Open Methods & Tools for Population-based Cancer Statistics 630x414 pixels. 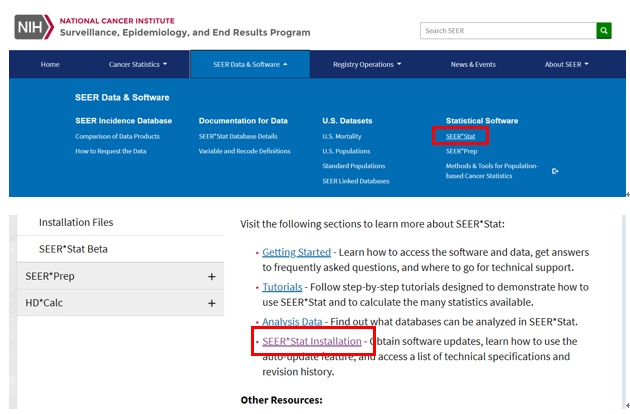click(492, 171)
